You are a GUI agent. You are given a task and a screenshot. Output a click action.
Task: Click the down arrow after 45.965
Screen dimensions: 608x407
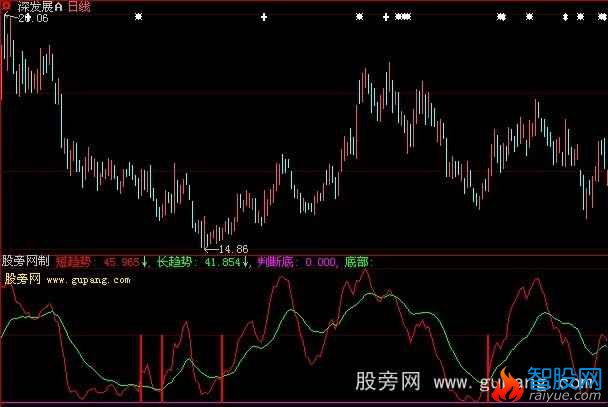(x=144, y=262)
